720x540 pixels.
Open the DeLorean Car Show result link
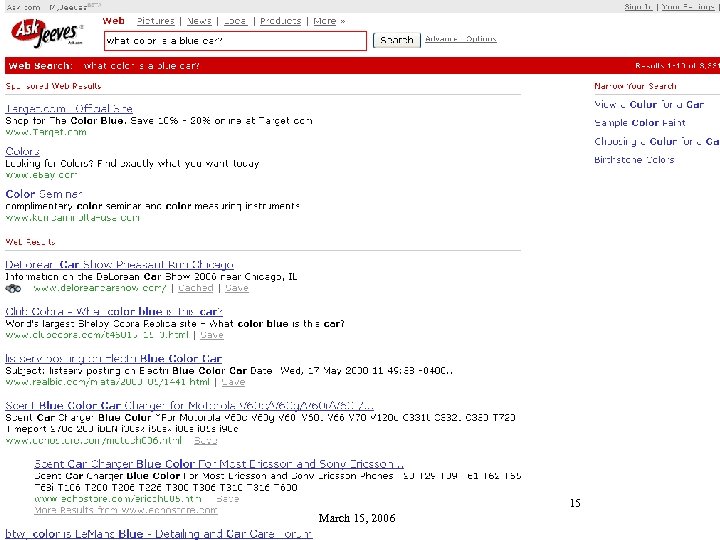click(119, 265)
